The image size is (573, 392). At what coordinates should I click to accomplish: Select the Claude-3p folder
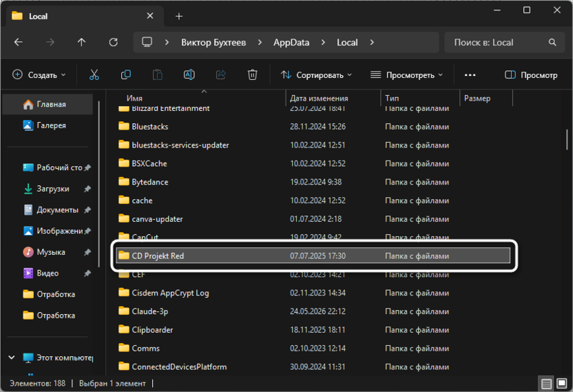coord(313,311)
